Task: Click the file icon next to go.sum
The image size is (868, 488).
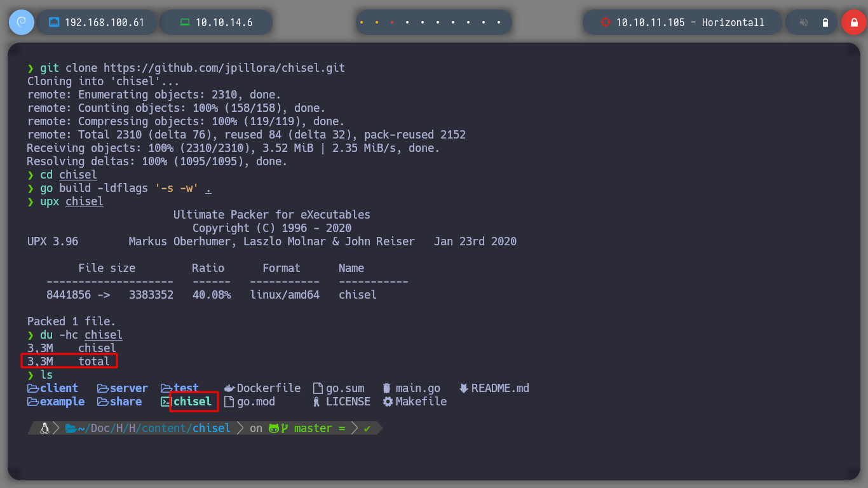Action: (x=318, y=388)
